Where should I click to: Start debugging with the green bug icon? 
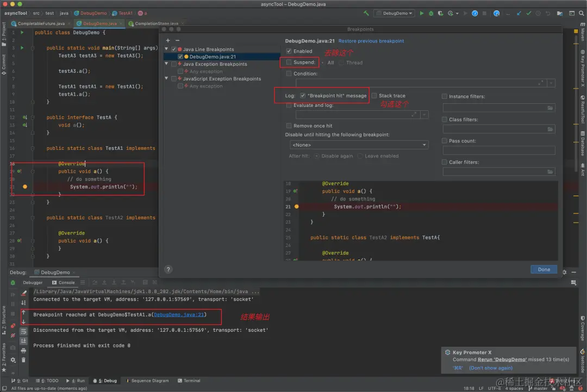click(x=430, y=13)
